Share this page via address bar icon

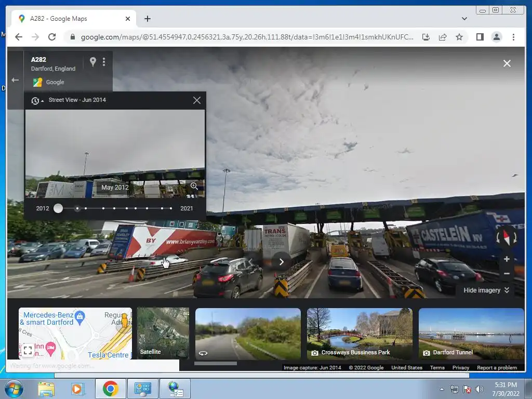click(x=443, y=37)
